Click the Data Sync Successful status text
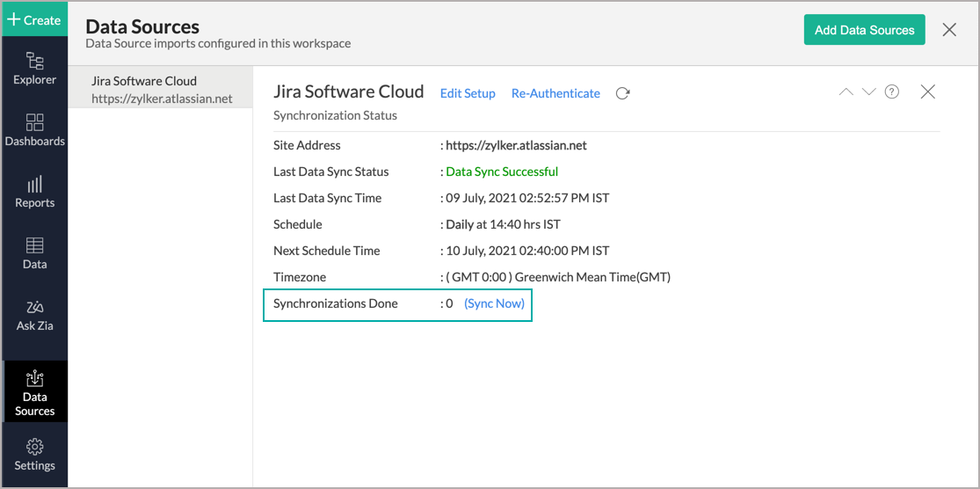Screen dimensions: 980x489 502,172
